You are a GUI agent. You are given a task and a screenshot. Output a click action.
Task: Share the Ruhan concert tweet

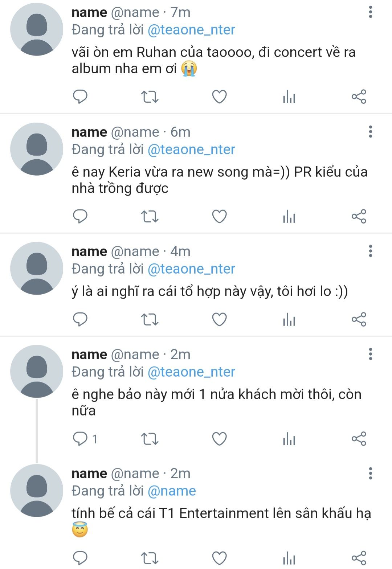[359, 97]
